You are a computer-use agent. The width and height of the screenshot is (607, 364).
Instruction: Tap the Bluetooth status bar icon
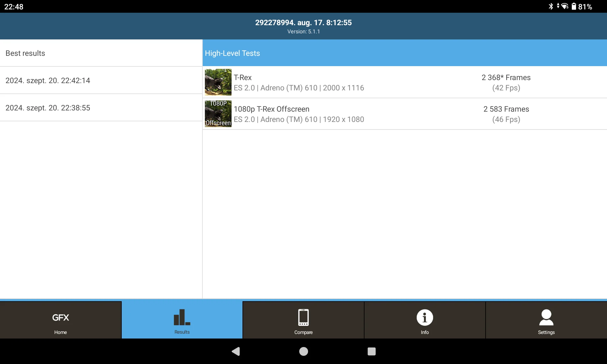pos(551,6)
